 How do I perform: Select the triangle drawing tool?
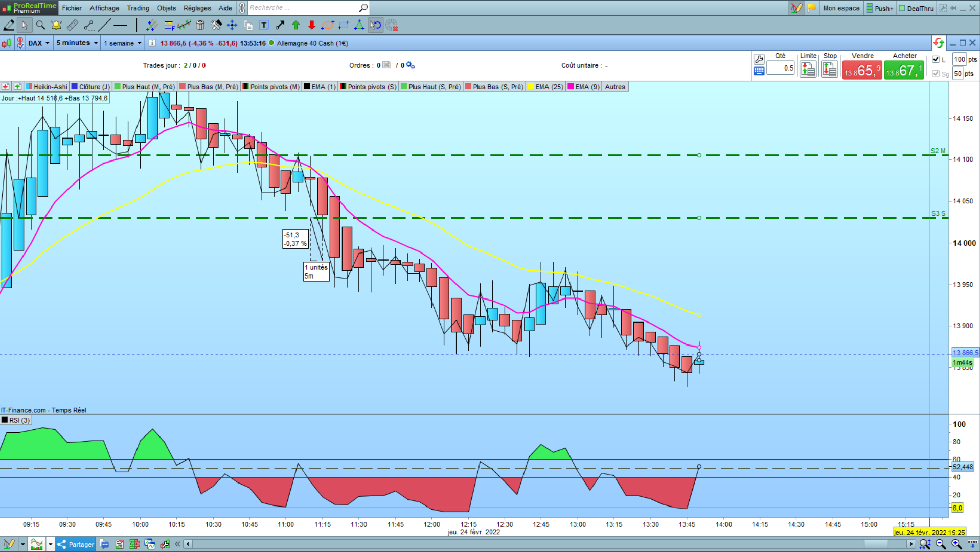[359, 25]
